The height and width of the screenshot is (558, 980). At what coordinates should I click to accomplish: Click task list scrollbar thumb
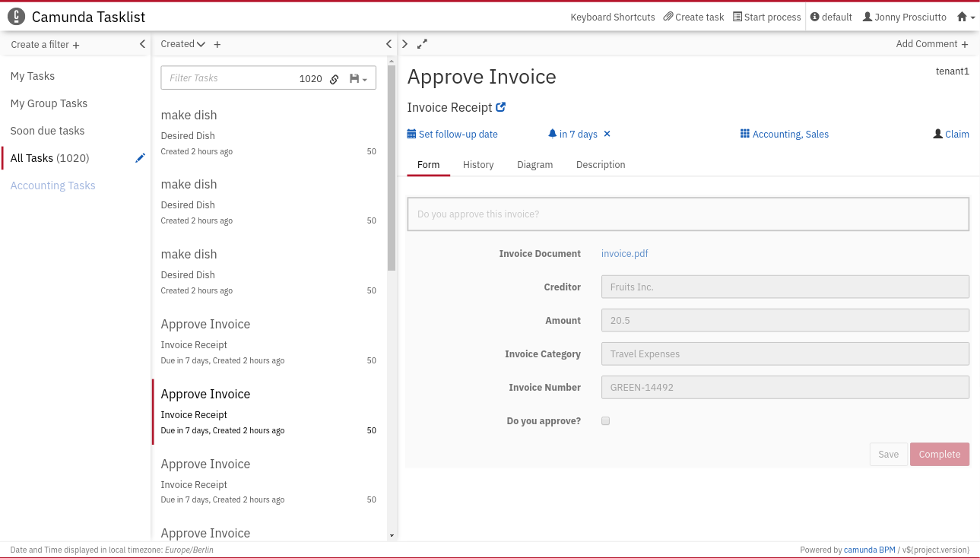click(x=392, y=168)
